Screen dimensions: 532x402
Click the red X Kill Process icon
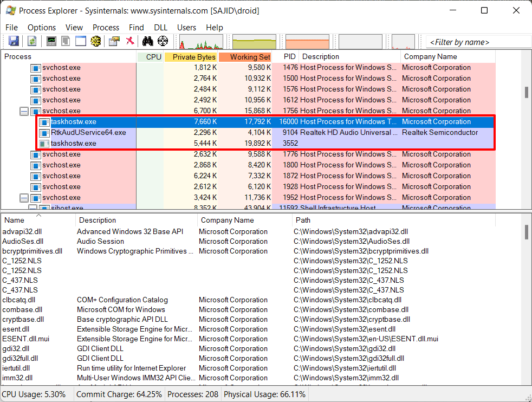click(x=130, y=41)
